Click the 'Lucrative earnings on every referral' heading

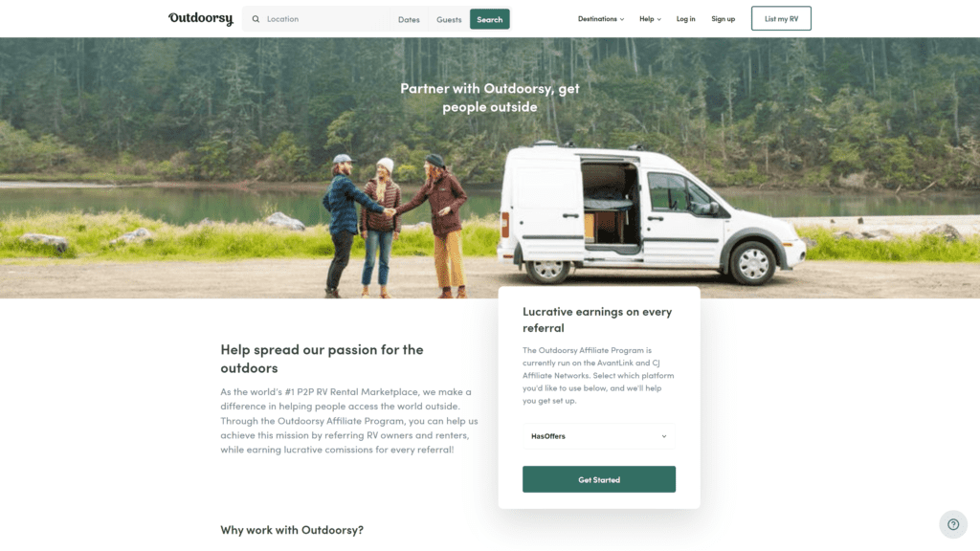[x=597, y=320]
